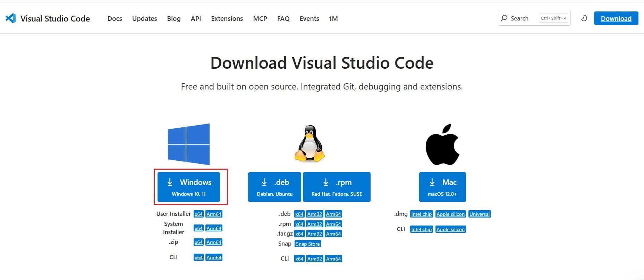Select Mac CLI Apple silicon link

[x=450, y=229]
